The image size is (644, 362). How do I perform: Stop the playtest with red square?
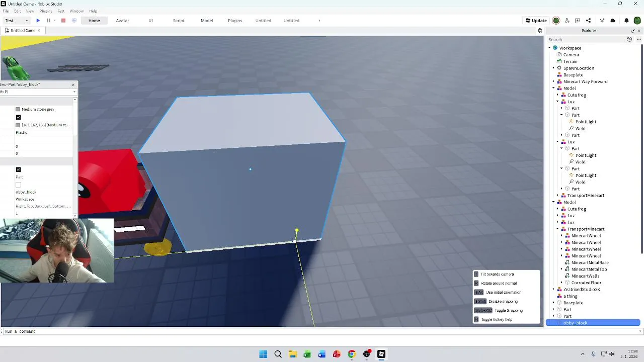[x=63, y=21]
